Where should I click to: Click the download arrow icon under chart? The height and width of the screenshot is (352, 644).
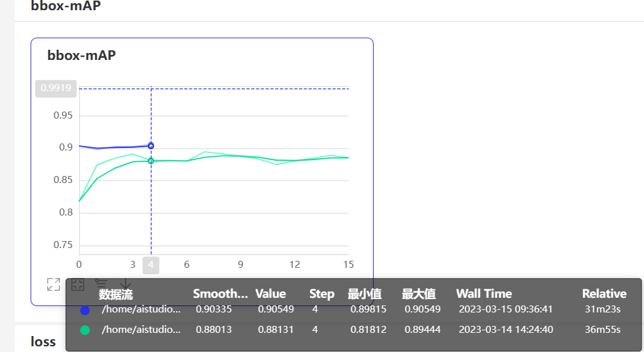tap(126, 283)
